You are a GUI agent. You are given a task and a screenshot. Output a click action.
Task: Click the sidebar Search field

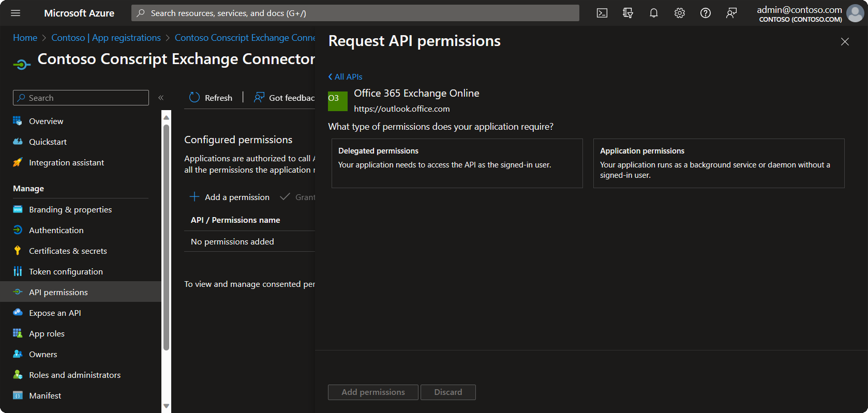coord(81,98)
